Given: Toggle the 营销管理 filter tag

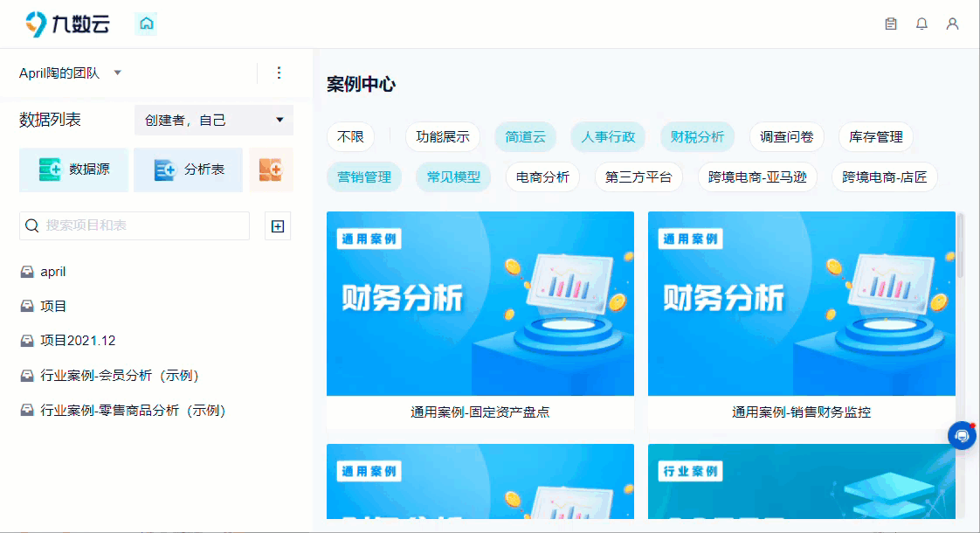Looking at the screenshot, I should coord(363,177).
